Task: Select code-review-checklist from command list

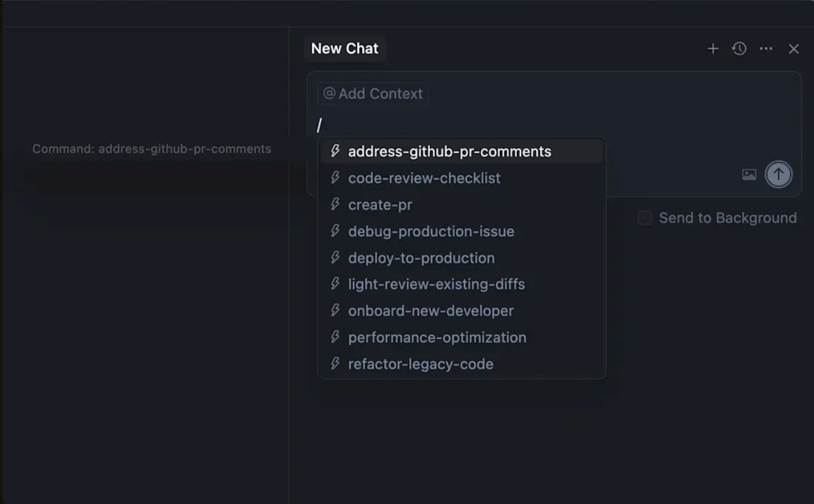Action: coord(424,178)
